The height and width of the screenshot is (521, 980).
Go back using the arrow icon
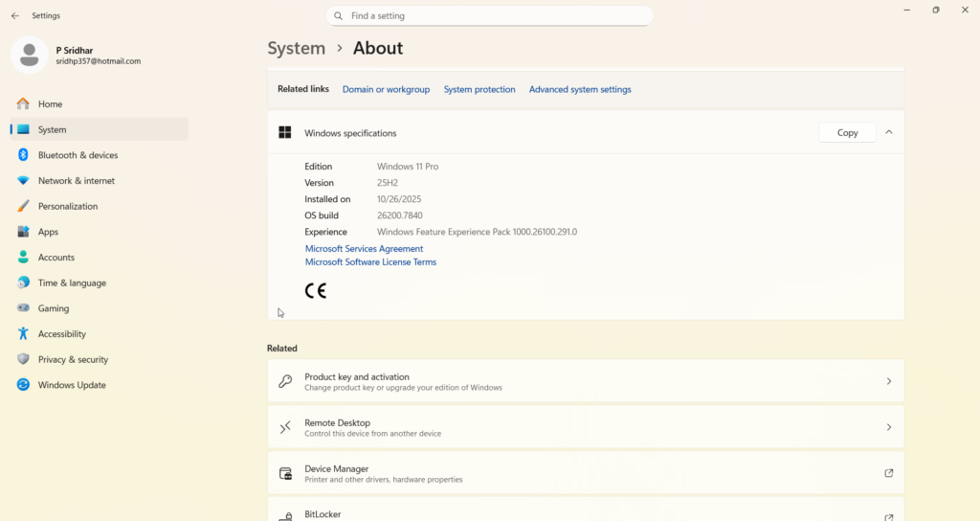[15, 15]
